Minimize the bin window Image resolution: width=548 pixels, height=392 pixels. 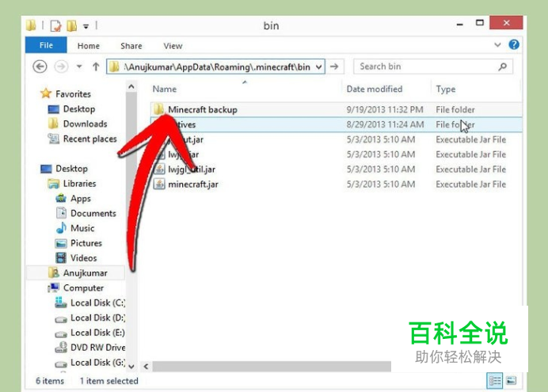(x=460, y=24)
